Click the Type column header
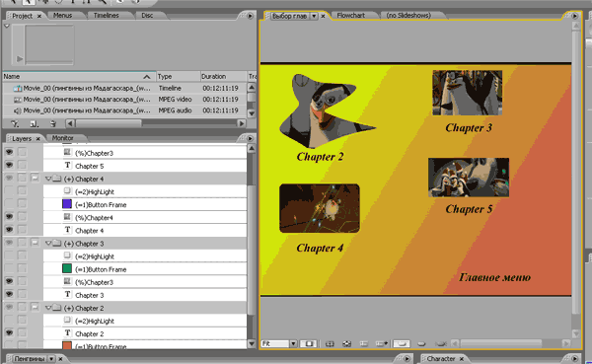This screenshot has height=364, width=592. (x=179, y=77)
